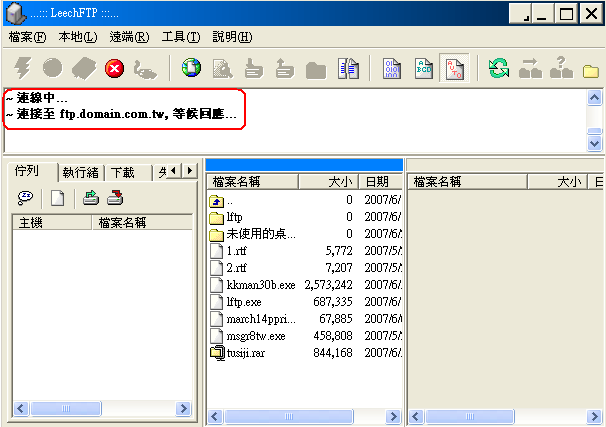Open the 檔案 (File) menu
This screenshot has width=606, height=427.
[27, 37]
